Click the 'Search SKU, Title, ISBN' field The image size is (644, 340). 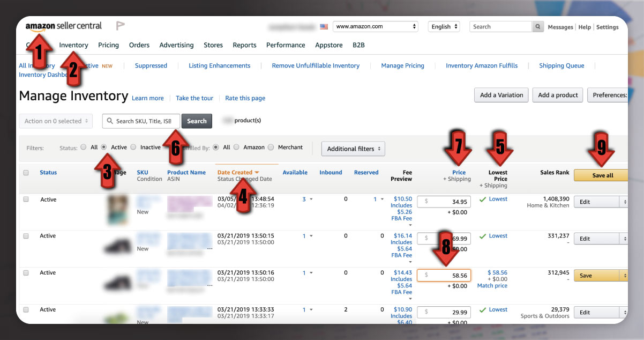tap(141, 121)
